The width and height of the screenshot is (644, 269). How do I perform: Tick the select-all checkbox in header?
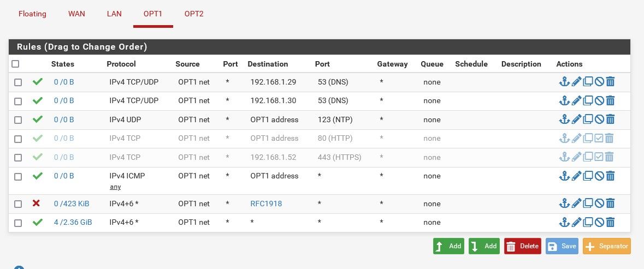coord(15,64)
